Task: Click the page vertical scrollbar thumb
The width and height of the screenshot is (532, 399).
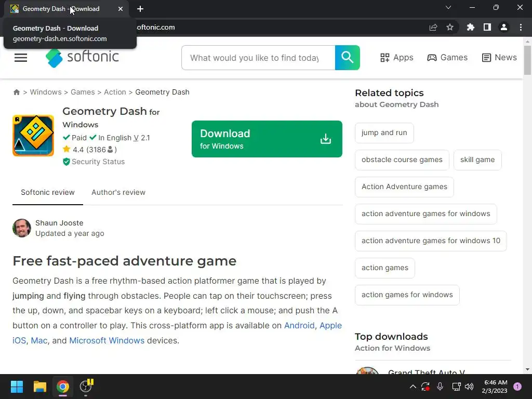Action: pos(527,60)
